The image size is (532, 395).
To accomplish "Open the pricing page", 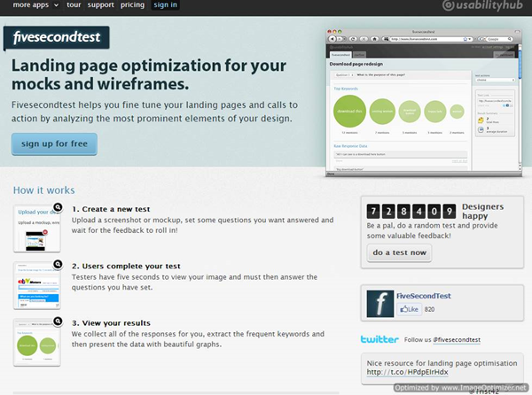I will coord(132,5).
